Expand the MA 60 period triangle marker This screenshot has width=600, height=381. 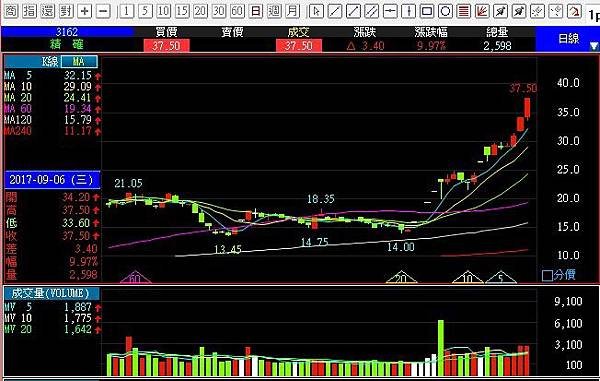(135, 278)
